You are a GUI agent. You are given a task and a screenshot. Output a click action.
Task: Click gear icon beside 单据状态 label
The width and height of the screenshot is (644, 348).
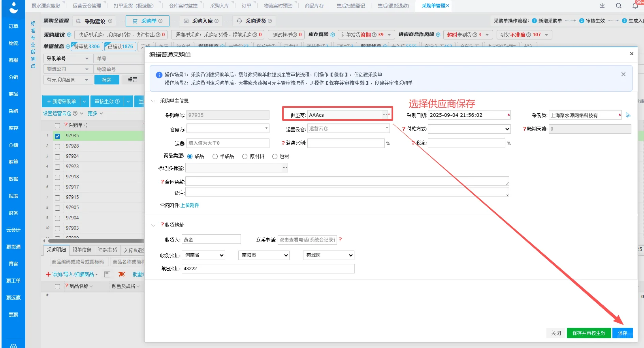pyautogui.click(x=68, y=47)
